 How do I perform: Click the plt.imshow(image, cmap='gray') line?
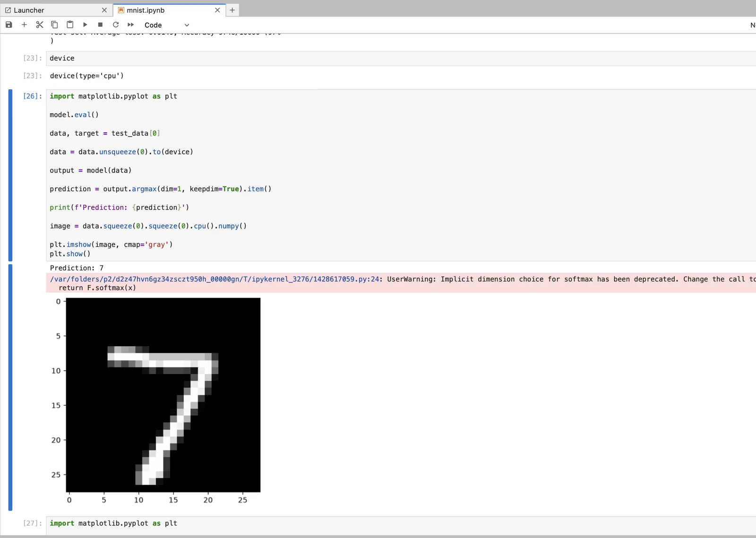tap(112, 245)
